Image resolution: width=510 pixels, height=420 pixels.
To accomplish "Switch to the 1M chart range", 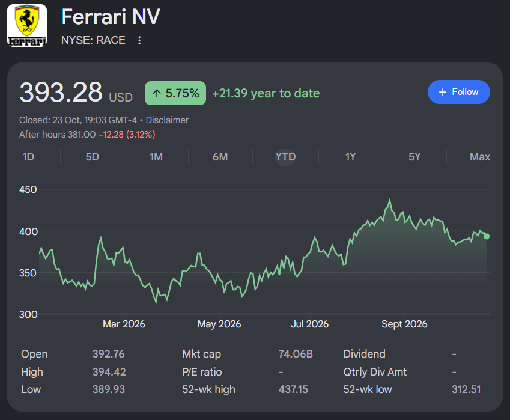I will (156, 157).
